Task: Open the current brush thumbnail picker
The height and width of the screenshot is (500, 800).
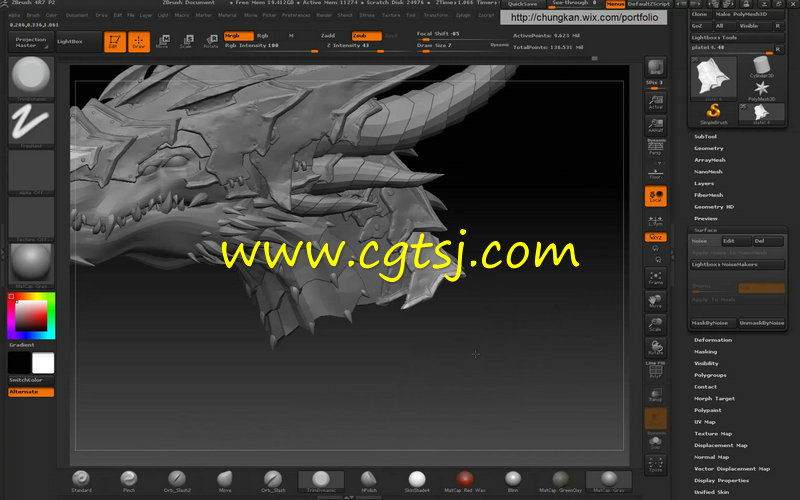Action: click(31, 78)
